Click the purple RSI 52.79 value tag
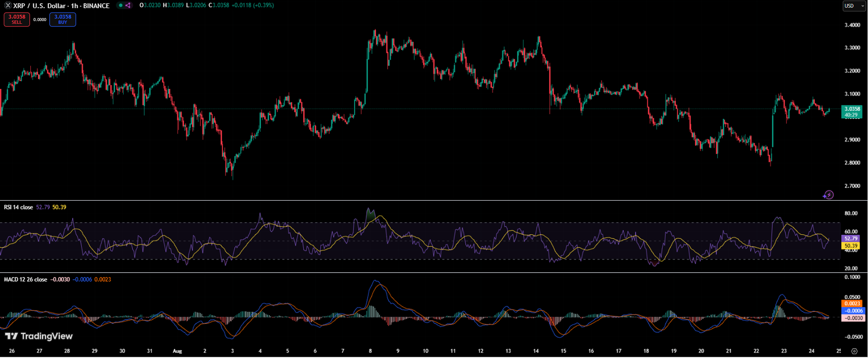This screenshot has width=868, height=358. (x=851, y=238)
